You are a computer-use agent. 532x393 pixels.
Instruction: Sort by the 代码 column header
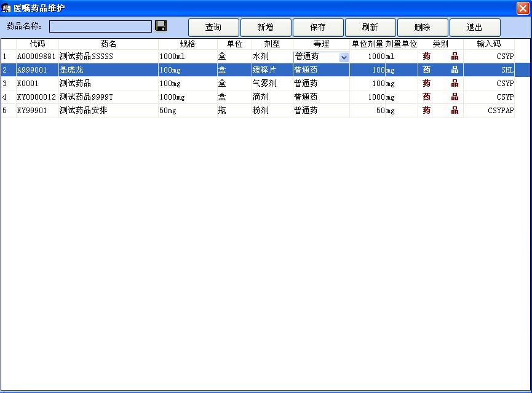coord(38,44)
